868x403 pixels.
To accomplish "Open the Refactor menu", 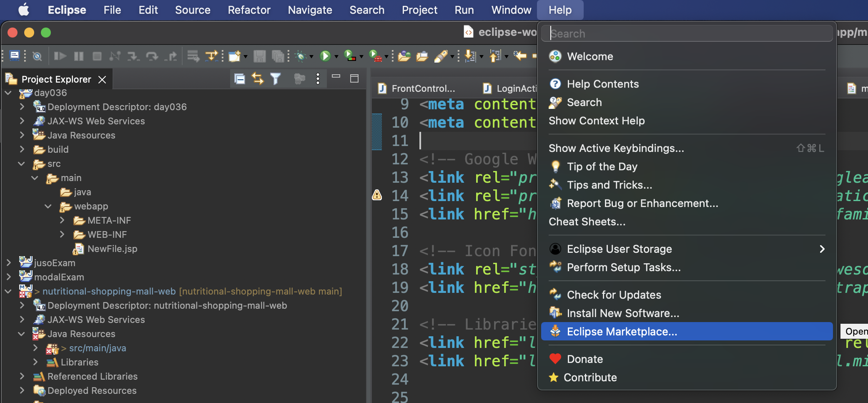I will pos(249,10).
